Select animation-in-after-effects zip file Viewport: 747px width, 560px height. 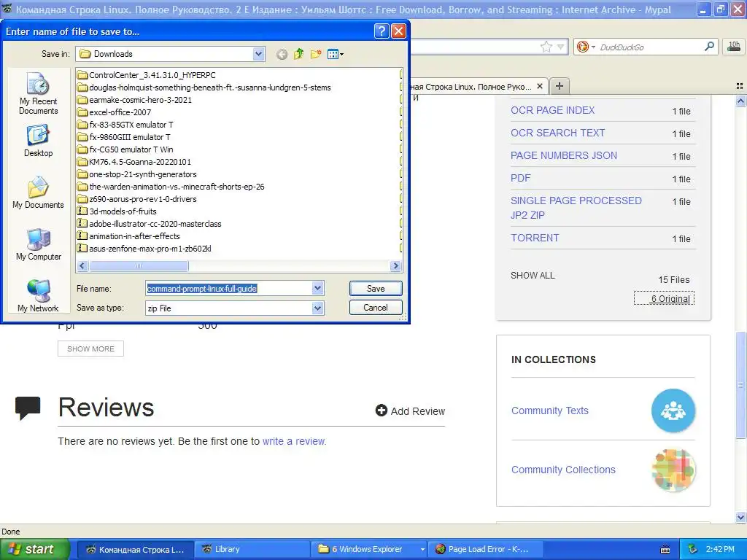(x=128, y=236)
